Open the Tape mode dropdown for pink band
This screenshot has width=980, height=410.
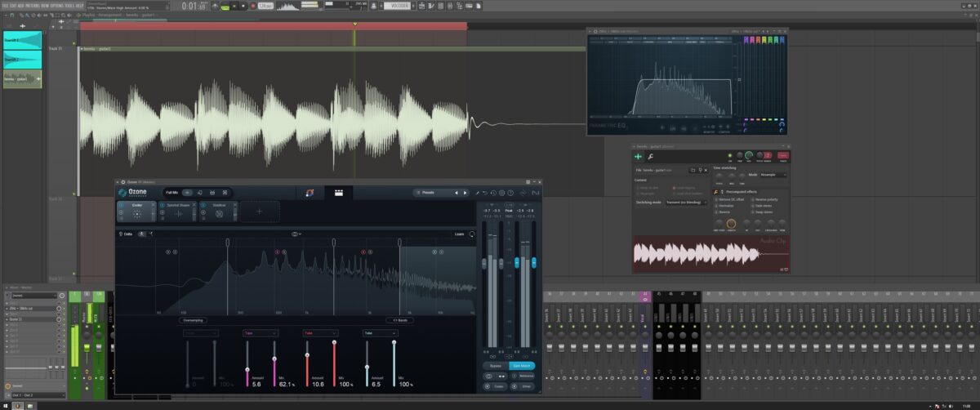click(261, 333)
